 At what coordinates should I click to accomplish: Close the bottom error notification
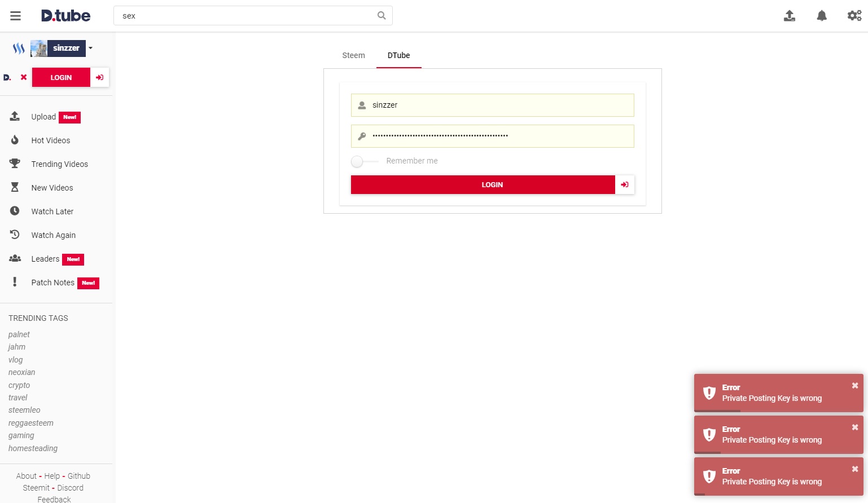click(x=855, y=469)
